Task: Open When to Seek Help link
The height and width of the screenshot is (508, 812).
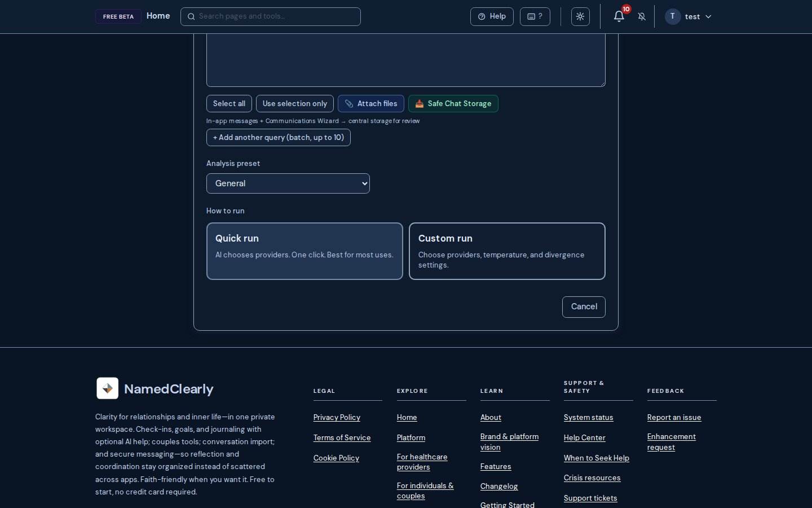Action: [x=597, y=458]
